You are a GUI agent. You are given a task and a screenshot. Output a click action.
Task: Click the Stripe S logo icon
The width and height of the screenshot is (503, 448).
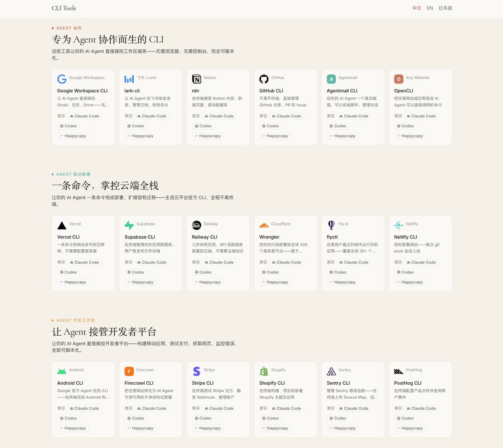[x=197, y=371]
